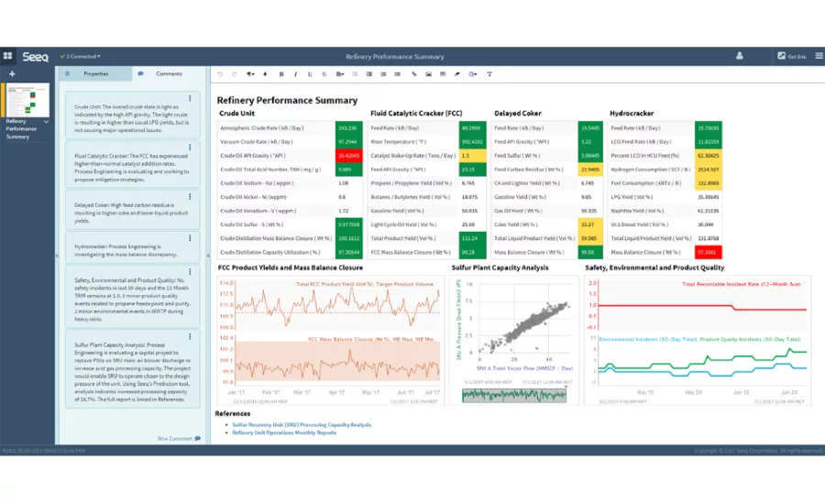The width and height of the screenshot is (825, 504).
Task: Click the Total Recordable Incident Rate chart
Action: point(702,306)
